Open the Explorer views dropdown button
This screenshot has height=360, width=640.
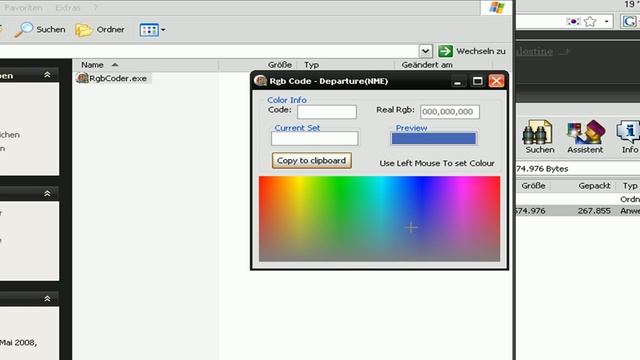(x=152, y=30)
